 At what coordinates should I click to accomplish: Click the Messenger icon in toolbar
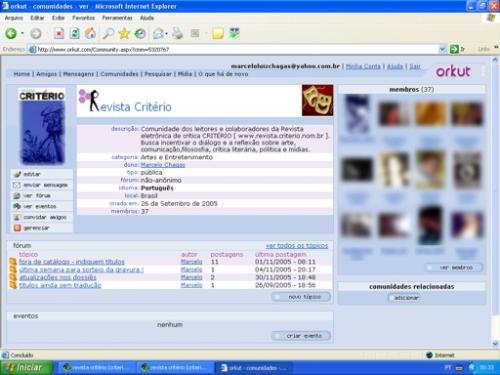pos(234,33)
